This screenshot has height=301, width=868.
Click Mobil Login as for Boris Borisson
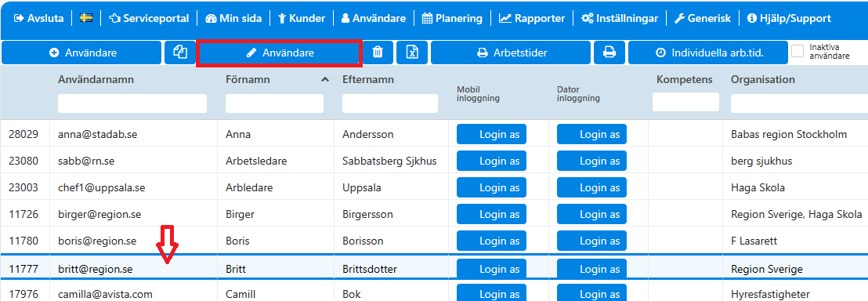491,241
